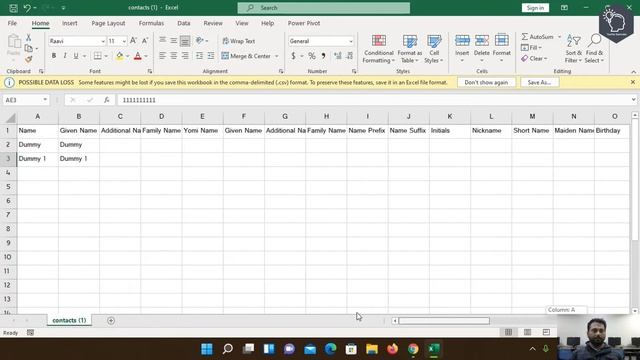The height and width of the screenshot is (360, 640).
Task: Toggle Bold formatting
Action: point(53,56)
